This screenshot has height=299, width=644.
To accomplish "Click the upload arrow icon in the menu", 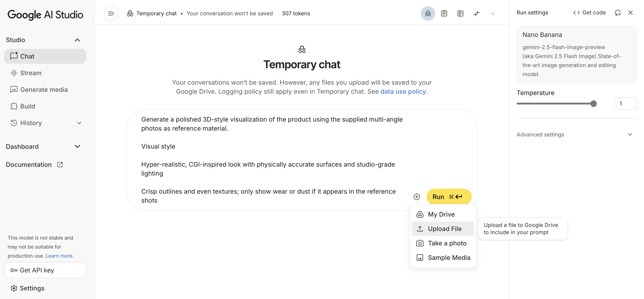I will [420, 229].
